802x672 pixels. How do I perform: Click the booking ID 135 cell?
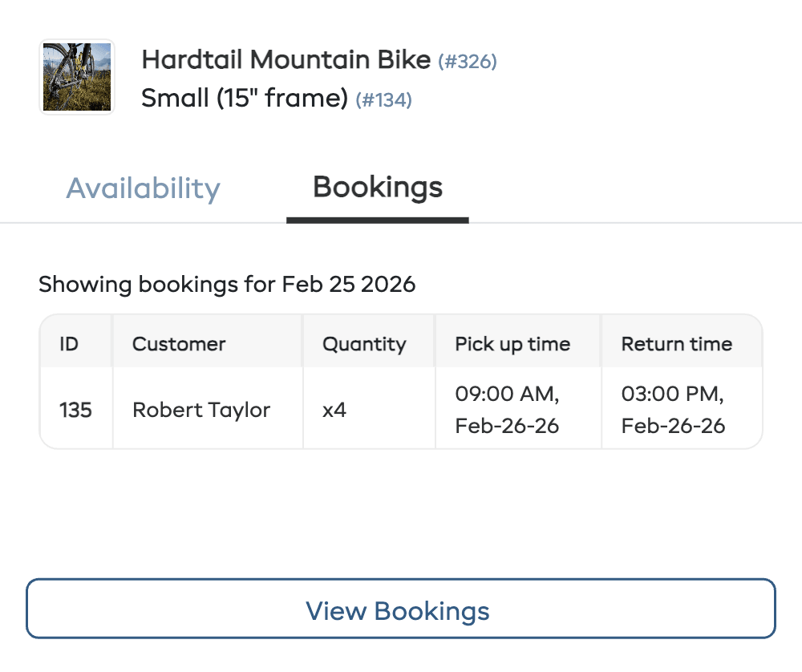(75, 409)
